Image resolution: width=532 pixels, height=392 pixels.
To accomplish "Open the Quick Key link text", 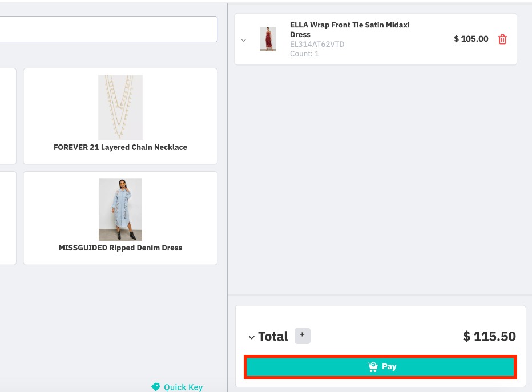I will coord(183,387).
